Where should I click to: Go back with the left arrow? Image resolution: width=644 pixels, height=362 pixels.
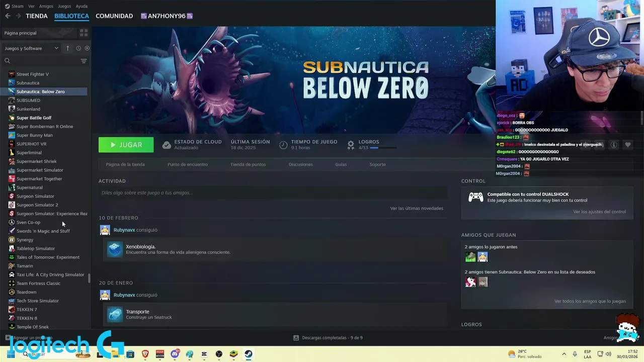pos(8,16)
